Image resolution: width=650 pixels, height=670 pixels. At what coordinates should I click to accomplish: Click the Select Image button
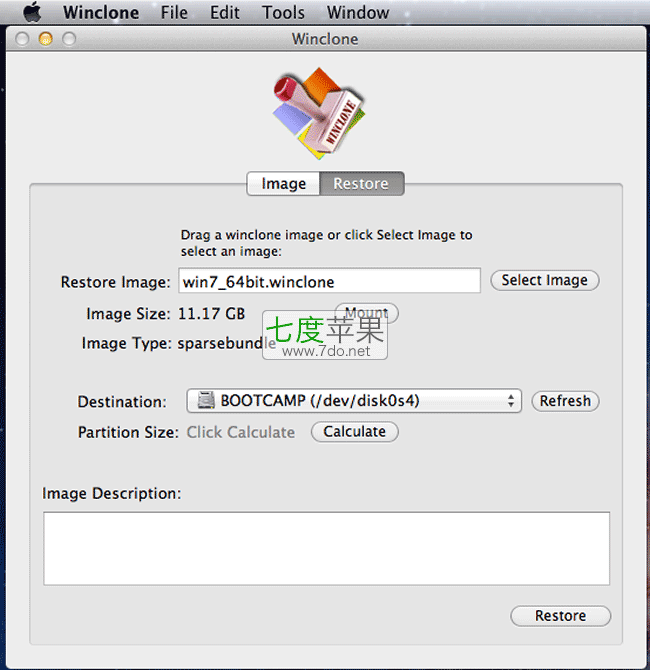click(x=544, y=280)
